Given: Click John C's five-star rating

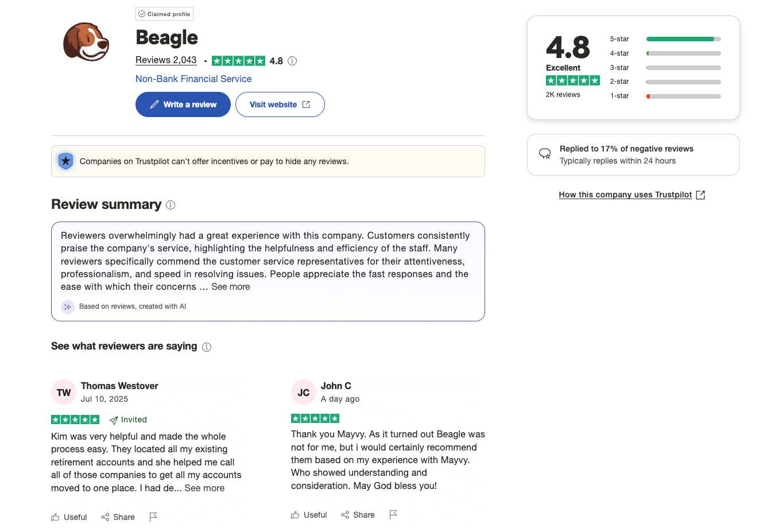Looking at the screenshot, I should (x=315, y=418).
